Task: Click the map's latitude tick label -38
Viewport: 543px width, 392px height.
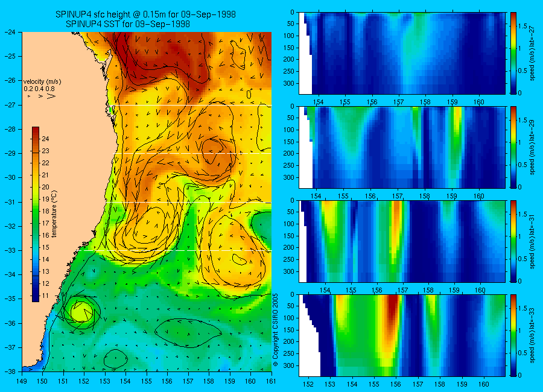Action: [10, 371]
